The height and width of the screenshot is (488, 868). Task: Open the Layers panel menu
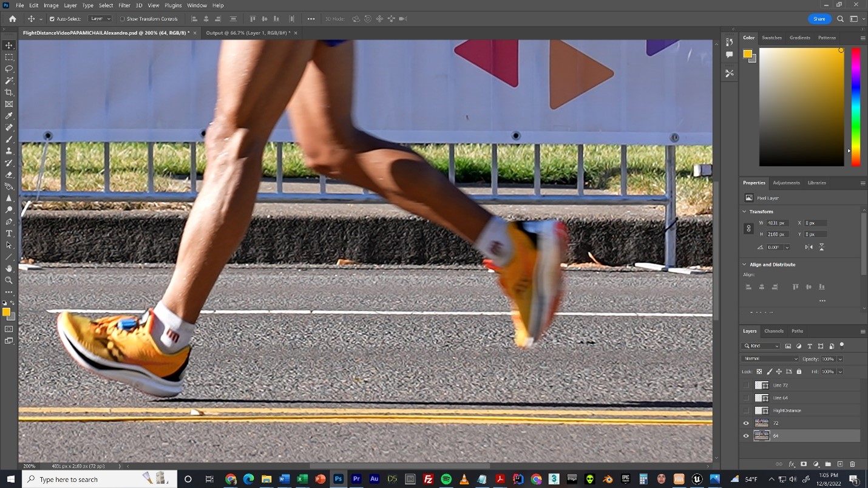tap(863, 331)
